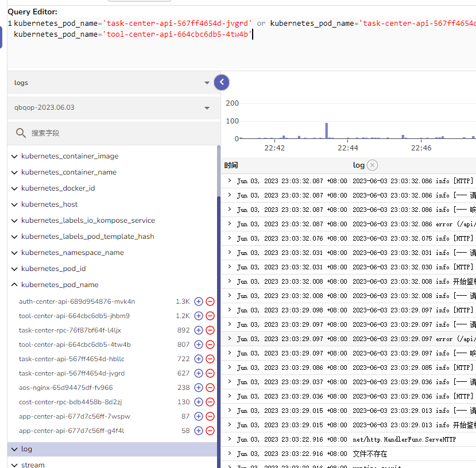Expand the first log row entry
The image size is (476, 468).
point(230,180)
